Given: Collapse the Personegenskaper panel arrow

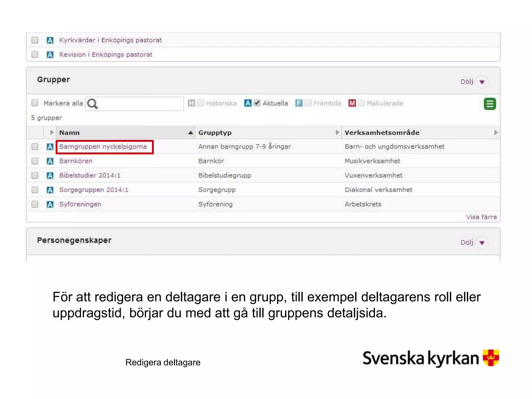Looking at the screenshot, I should pyautogui.click(x=482, y=243).
